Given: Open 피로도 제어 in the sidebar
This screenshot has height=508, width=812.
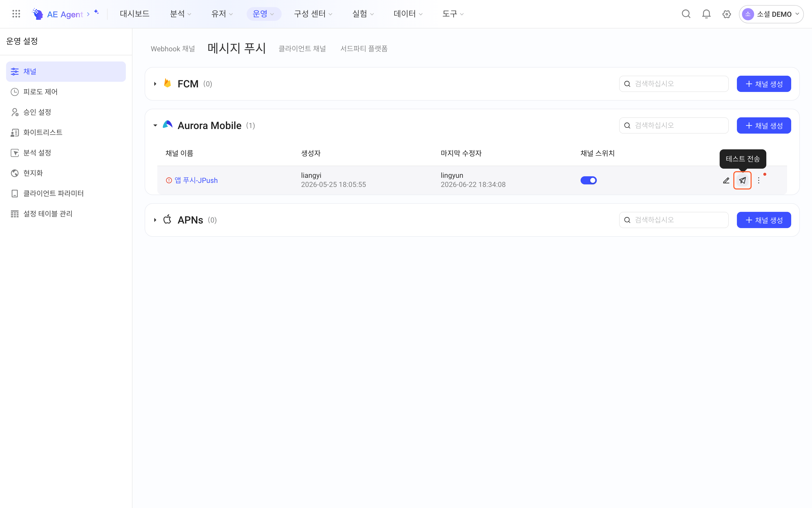Looking at the screenshot, I should (66, 92).
